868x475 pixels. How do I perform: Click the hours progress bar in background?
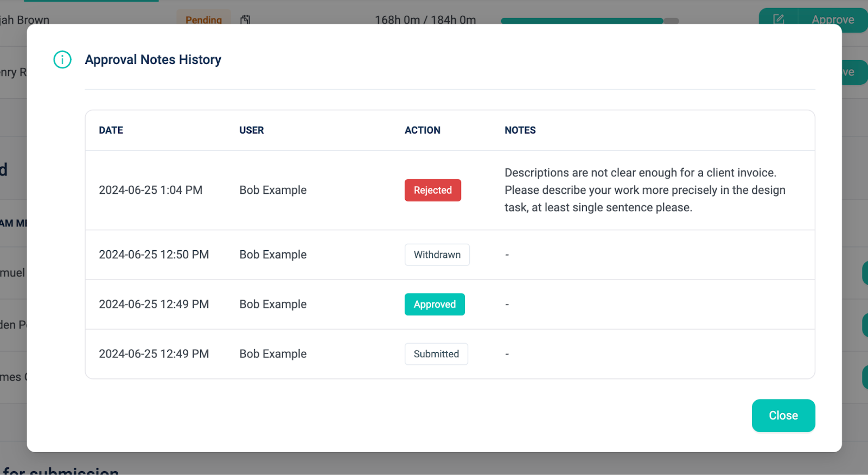point(590,21)
